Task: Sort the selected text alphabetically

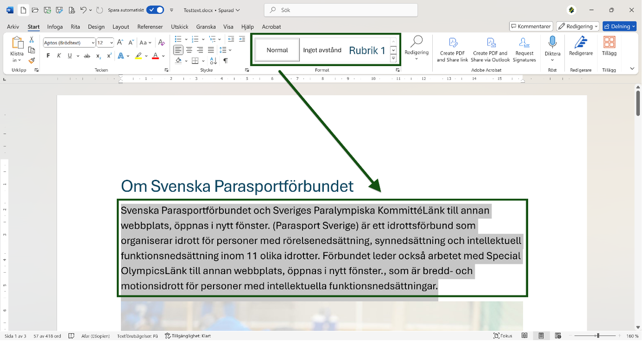Action: pos(214,60)
